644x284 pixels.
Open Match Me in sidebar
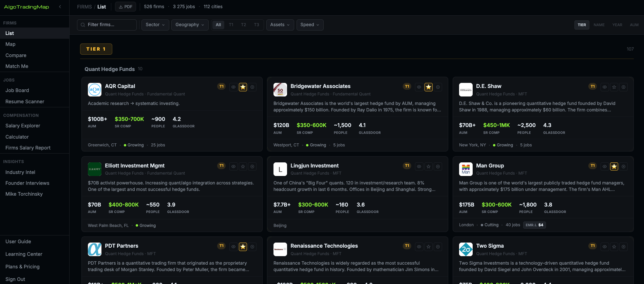(35, 66)
